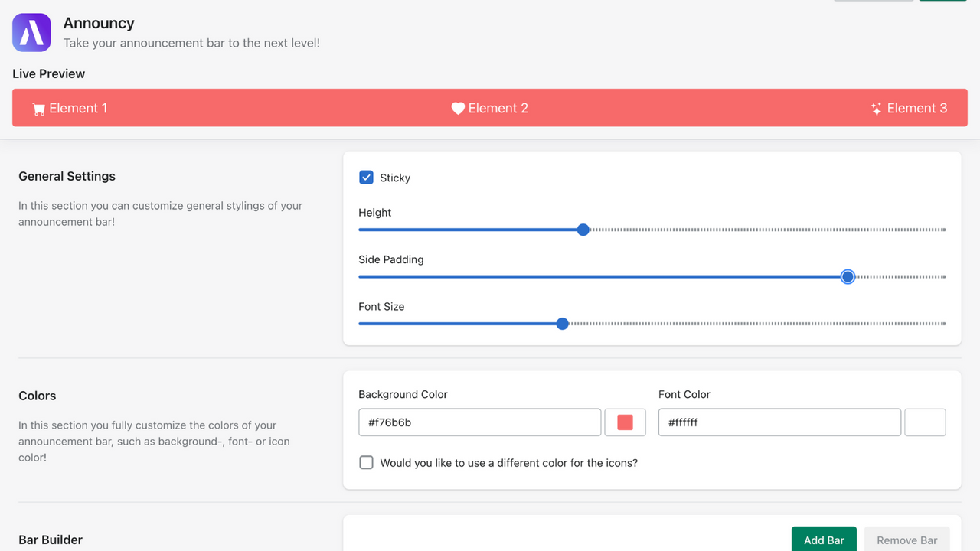980x551 pixels.
Task: Click the Announcy purple app logo
Action: [x=31, y=33]
